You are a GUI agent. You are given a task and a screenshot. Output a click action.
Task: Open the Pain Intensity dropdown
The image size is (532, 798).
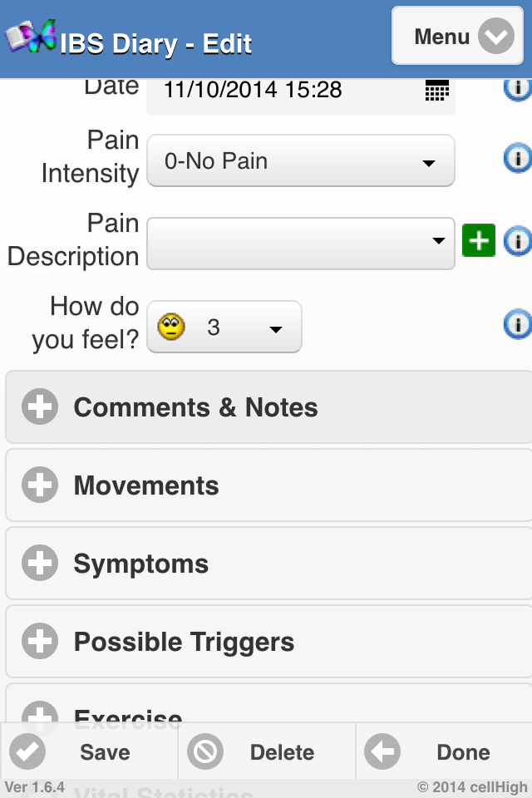(301, 160)
